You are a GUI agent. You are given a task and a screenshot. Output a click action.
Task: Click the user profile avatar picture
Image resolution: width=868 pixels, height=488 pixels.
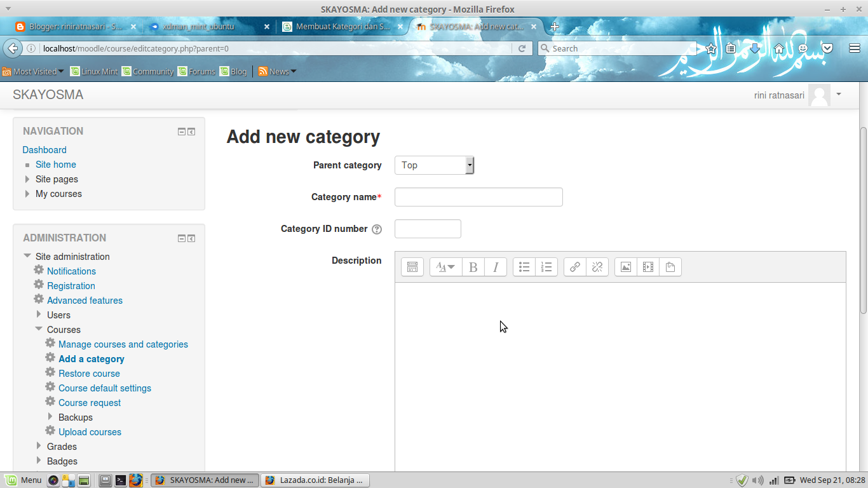pos(819,95)
